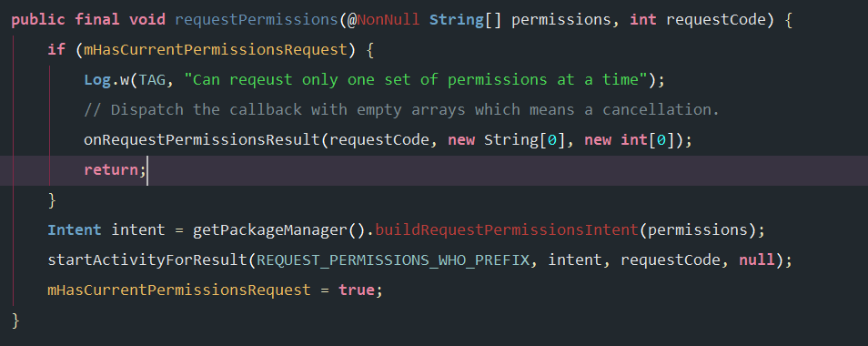Click the true literal in the assignment
Image resolution: width=868 pixels, height=346 pixels.
pyautogui.click(x=357, y=289)
